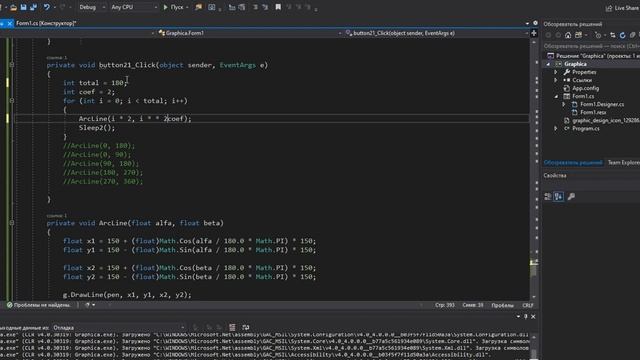
Task: Click the decrease indent toolbar icon
Action: (x=232, y=7)
